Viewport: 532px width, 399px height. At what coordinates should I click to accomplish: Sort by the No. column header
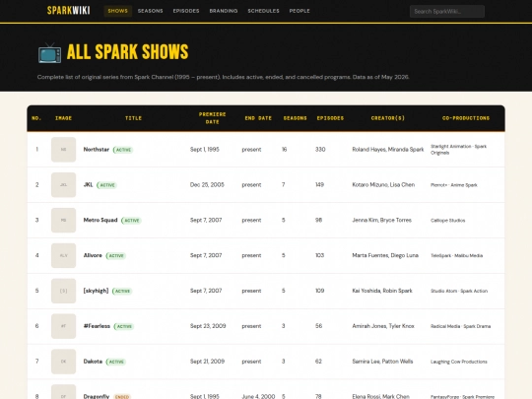[x=36, y=118]
